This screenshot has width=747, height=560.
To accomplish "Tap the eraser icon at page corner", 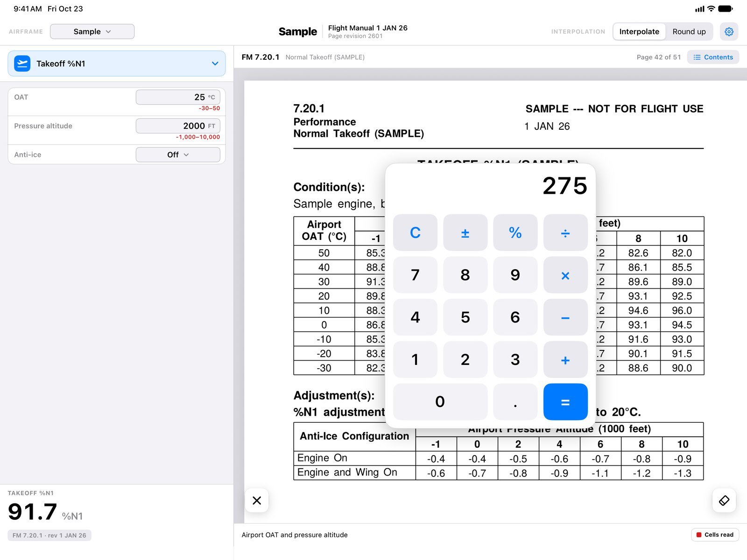I will pos(724,500).
